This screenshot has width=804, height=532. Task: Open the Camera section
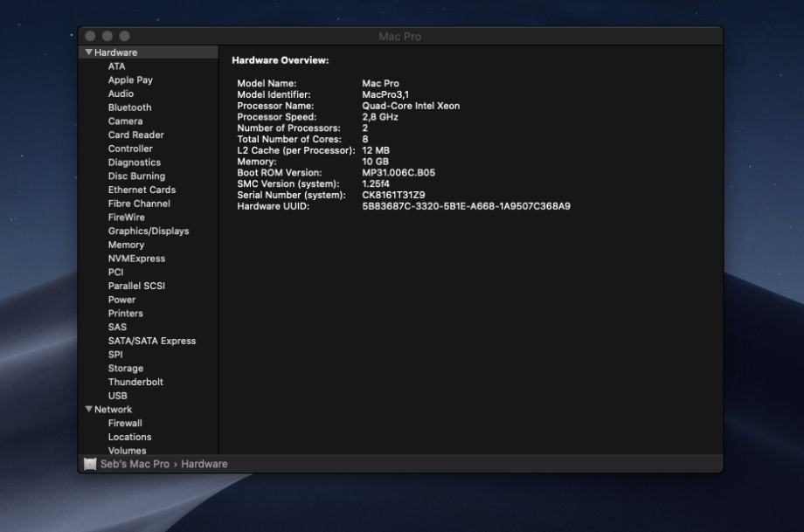click(x=125, y=121)
